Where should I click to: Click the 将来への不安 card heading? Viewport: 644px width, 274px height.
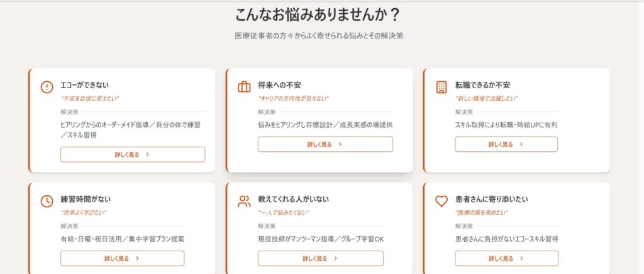[279, 85]
